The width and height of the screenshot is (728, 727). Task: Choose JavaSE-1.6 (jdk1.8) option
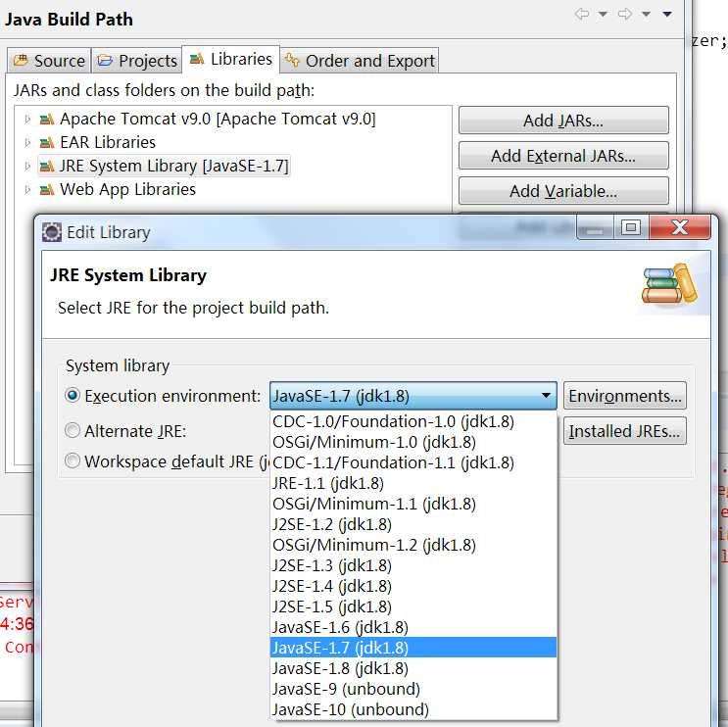413,627
